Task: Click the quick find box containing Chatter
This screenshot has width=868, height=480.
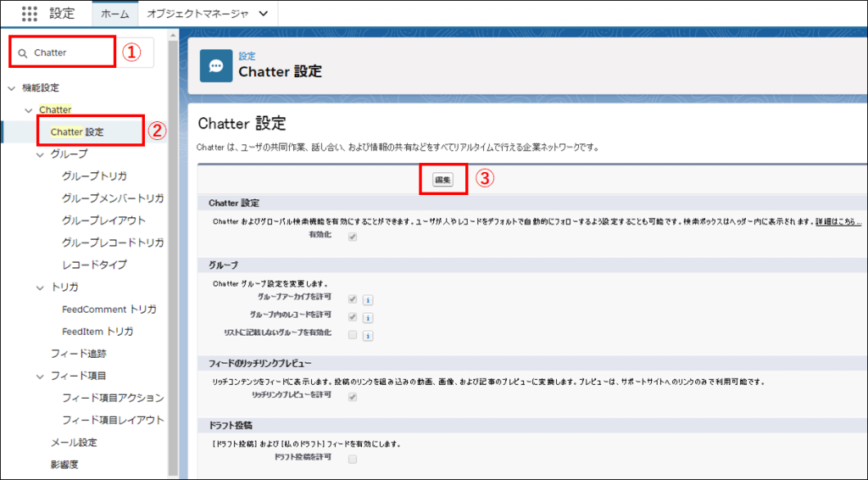Action: coord(82,53)
